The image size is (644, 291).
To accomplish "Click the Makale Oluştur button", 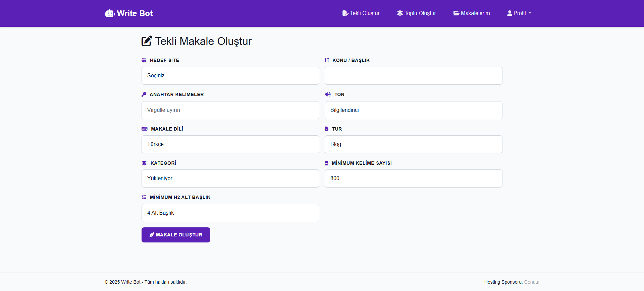I will click(x=176, y=235).
